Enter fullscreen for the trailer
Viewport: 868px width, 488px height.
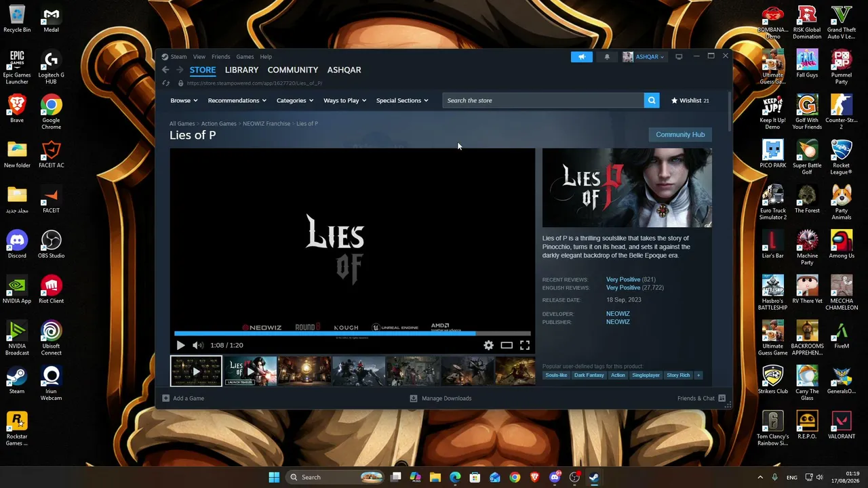tap(525, 345)
